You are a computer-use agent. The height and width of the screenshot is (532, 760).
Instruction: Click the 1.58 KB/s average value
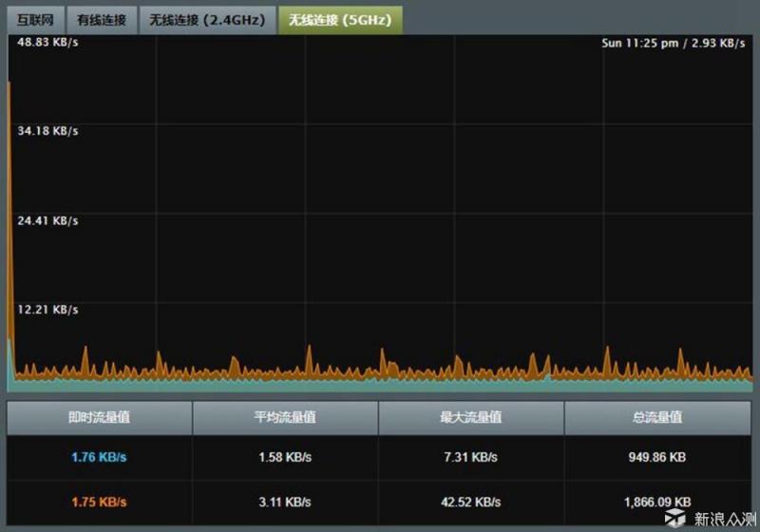pyautogui.click(x=285, y=457)
